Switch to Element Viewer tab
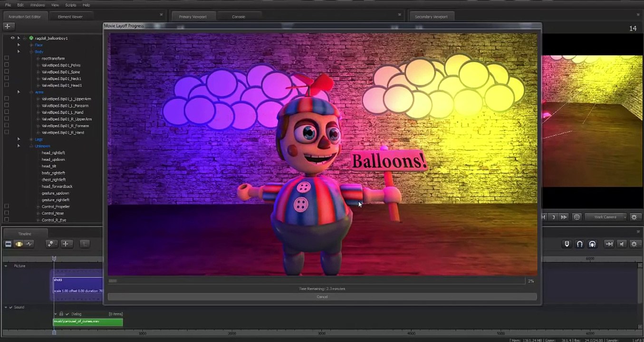This screenshot has width=644, height=342. click(70, 17)
